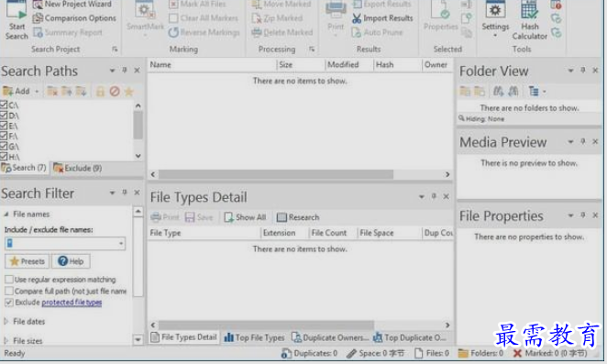The width and height of the screenshot is (607, 364).
Task: Open the New Project Wizard
Action: tap(72, 5)
